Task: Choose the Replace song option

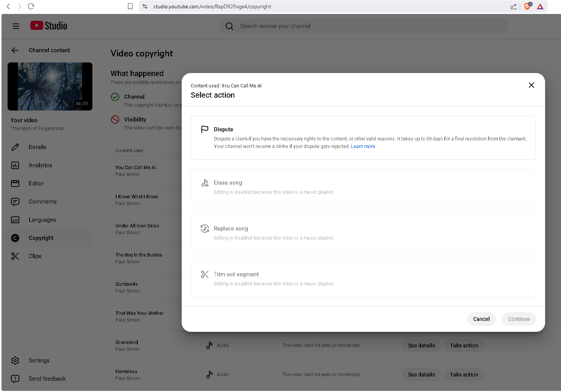Action: point(363,233)
